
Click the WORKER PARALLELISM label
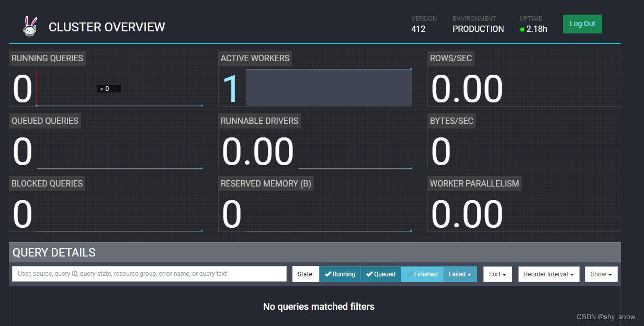(x=474, y=183)
